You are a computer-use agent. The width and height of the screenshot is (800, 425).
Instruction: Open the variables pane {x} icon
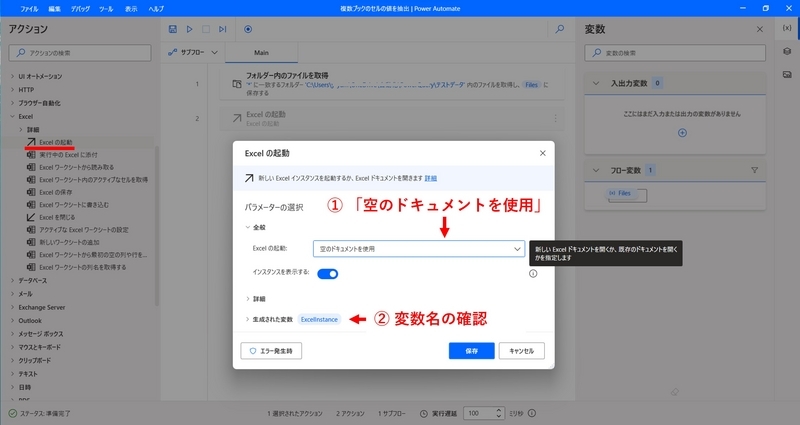[787, 28]
